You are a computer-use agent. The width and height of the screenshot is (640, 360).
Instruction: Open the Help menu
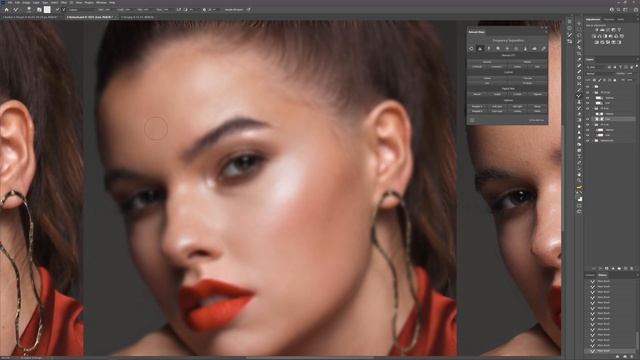point(112,2)
